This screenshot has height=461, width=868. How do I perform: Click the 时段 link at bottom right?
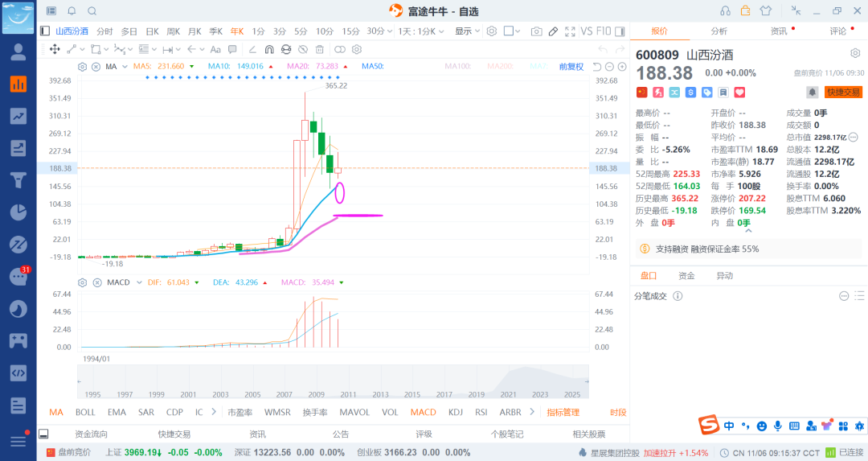(618, 412)
